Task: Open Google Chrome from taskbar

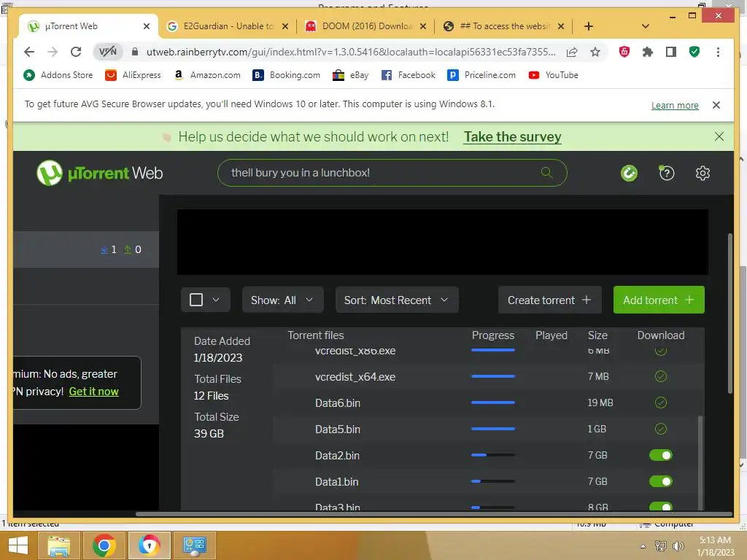Action: pos(104,545)
